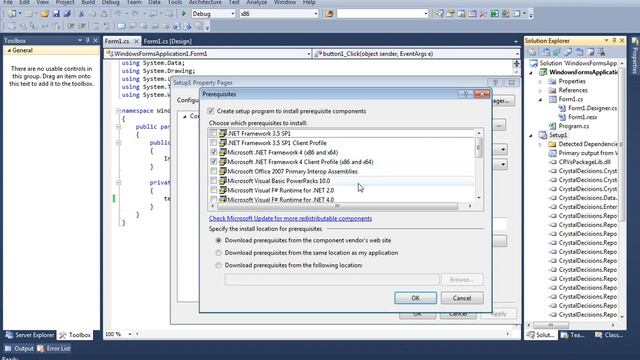Open the Build menu

88,2
